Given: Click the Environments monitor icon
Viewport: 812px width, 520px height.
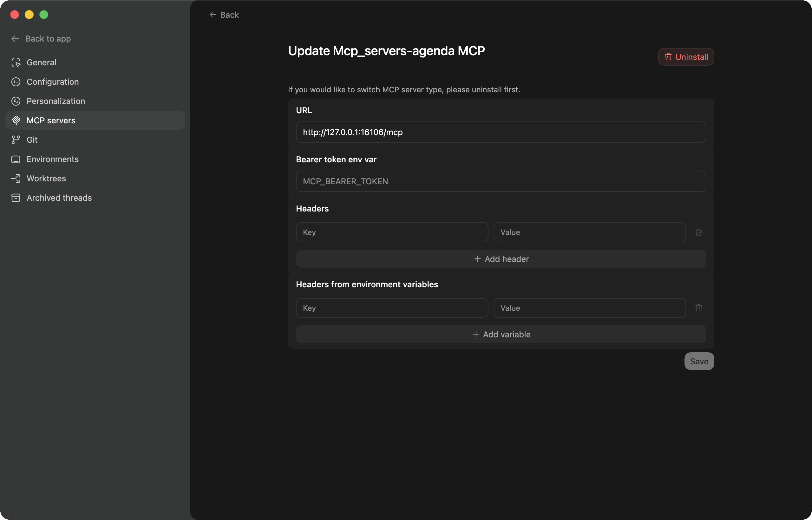Looking at the screenshot, I should point(16,159).
